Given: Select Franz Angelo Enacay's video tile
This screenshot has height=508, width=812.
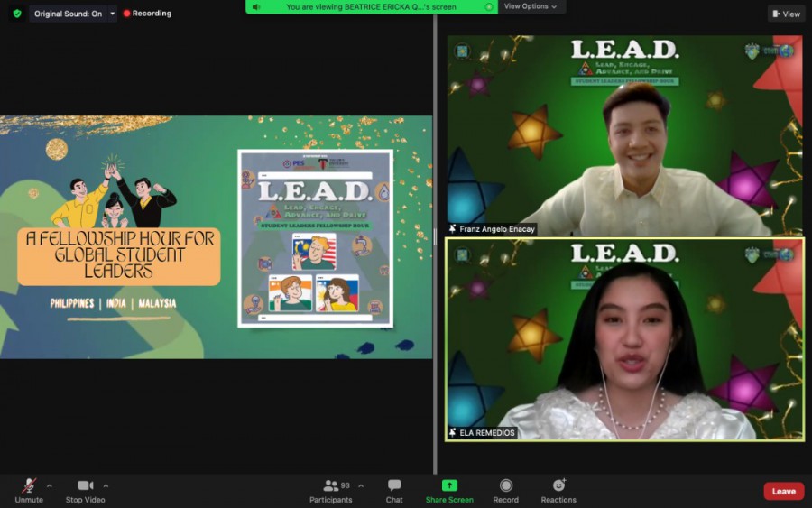Looking at the screenshot, I should point(625,135).
